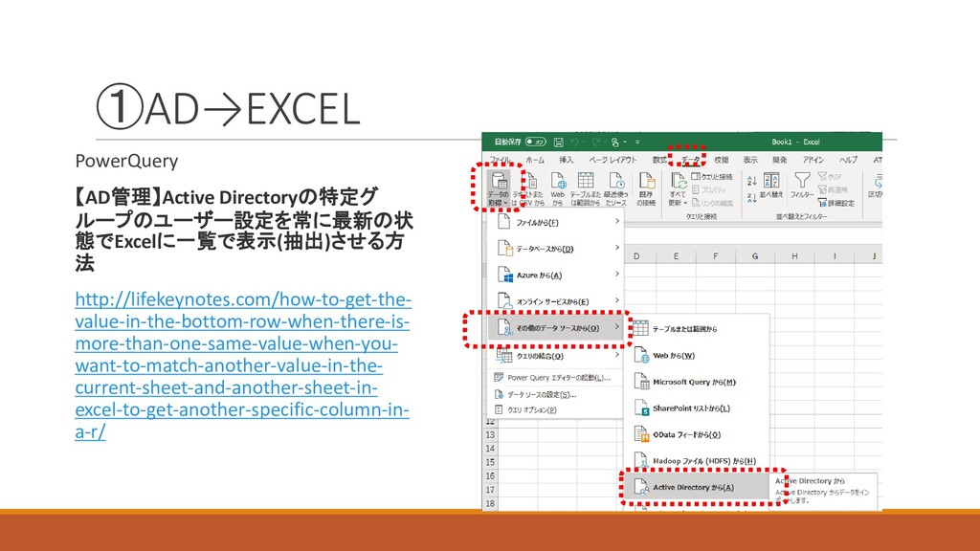Switch to the 表示 tab
Viewport: 980px width, 551px height.
pos(750,160)
